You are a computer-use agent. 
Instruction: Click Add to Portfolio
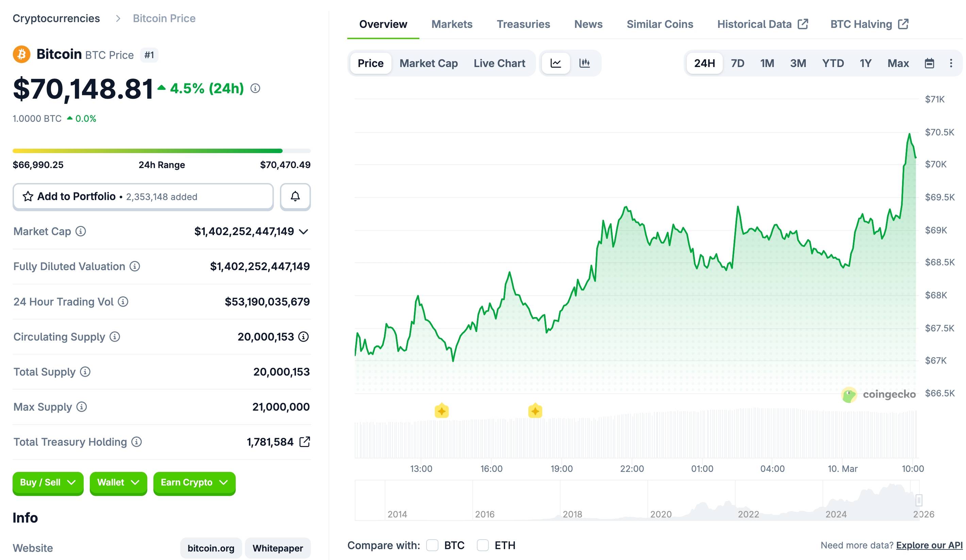click(76, 196)
